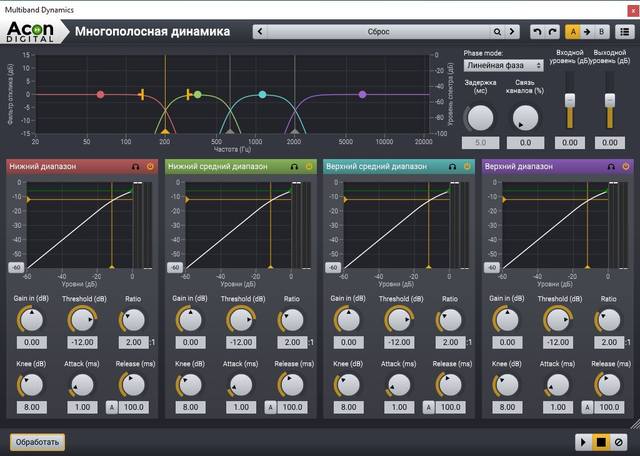Click the Обработать button
Image resolution: width=640 pixels, height=456 pixels.
point(37,442)
